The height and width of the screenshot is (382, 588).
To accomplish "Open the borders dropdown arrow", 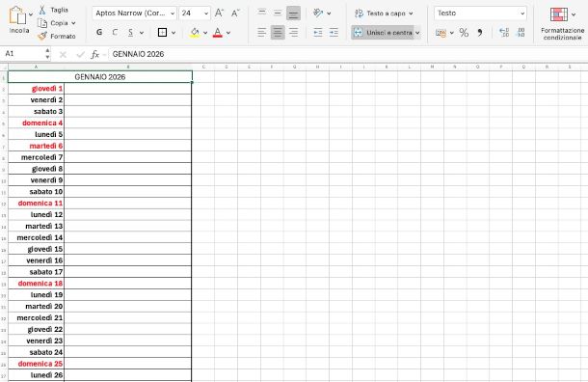I will click(174, 33).
